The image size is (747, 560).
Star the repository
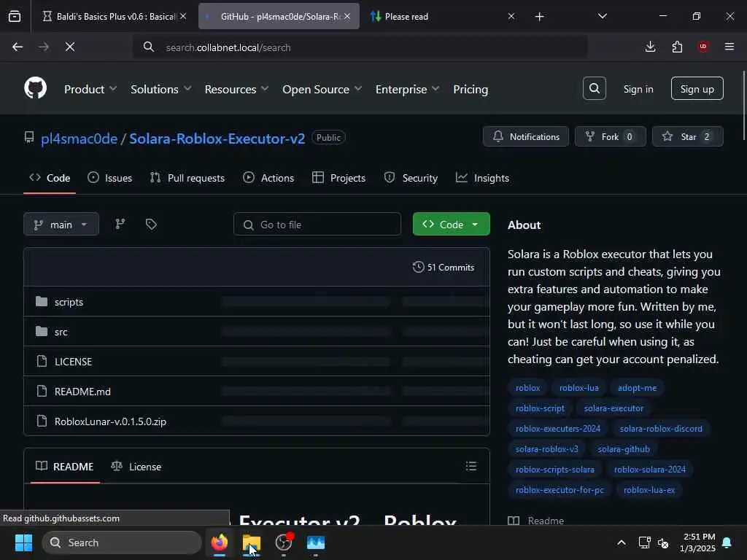click(687, 136)
